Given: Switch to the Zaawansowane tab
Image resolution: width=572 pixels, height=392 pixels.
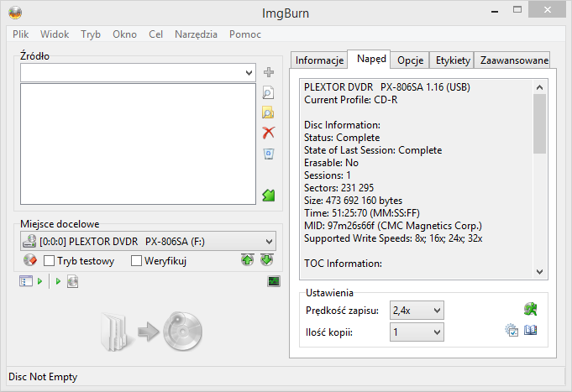Looking at the screenshot, I should pos(514,60).
